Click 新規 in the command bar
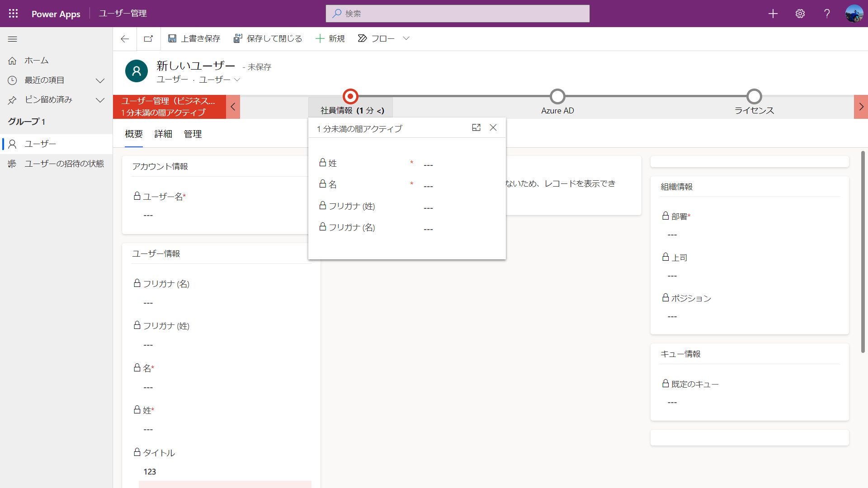Image resolution: width=868 pixels, height=488 pixels. (330, 39)
